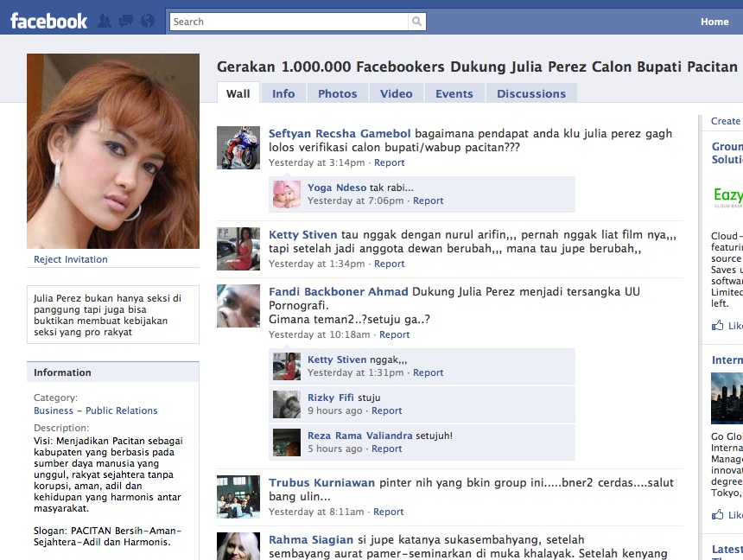Go to the Discussions tab
This screenshot has height=560, width=743.
[x=530, y=93]
